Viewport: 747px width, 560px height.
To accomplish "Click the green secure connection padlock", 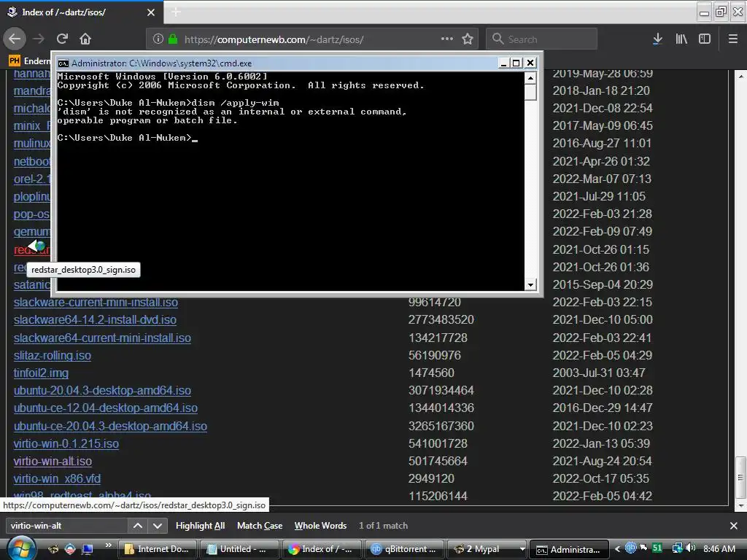I will click(173, 39).
